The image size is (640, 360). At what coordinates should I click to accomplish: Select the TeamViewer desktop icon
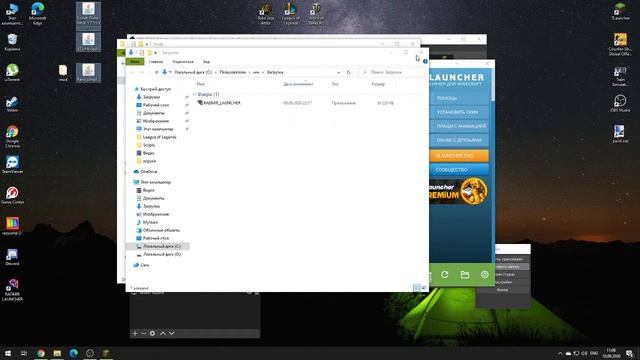[x=12, y=164]
